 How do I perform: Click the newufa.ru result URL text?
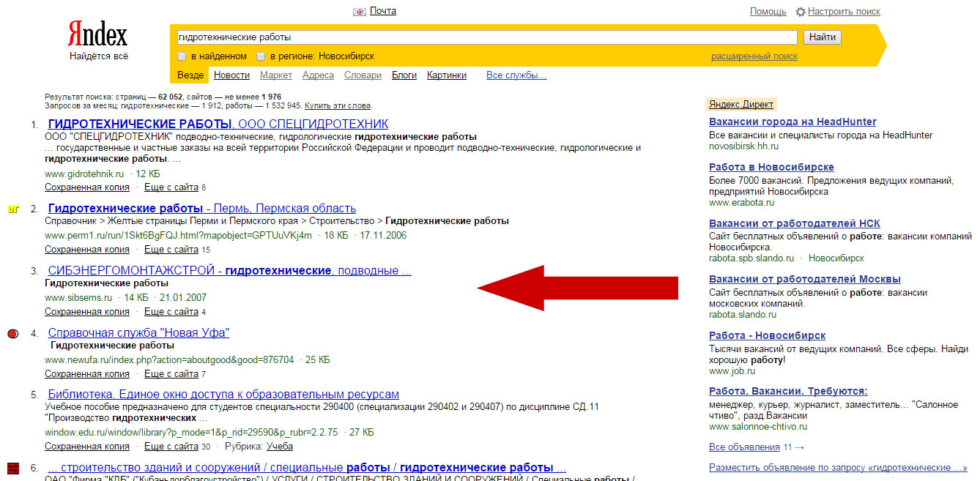(x=169, y=360)
